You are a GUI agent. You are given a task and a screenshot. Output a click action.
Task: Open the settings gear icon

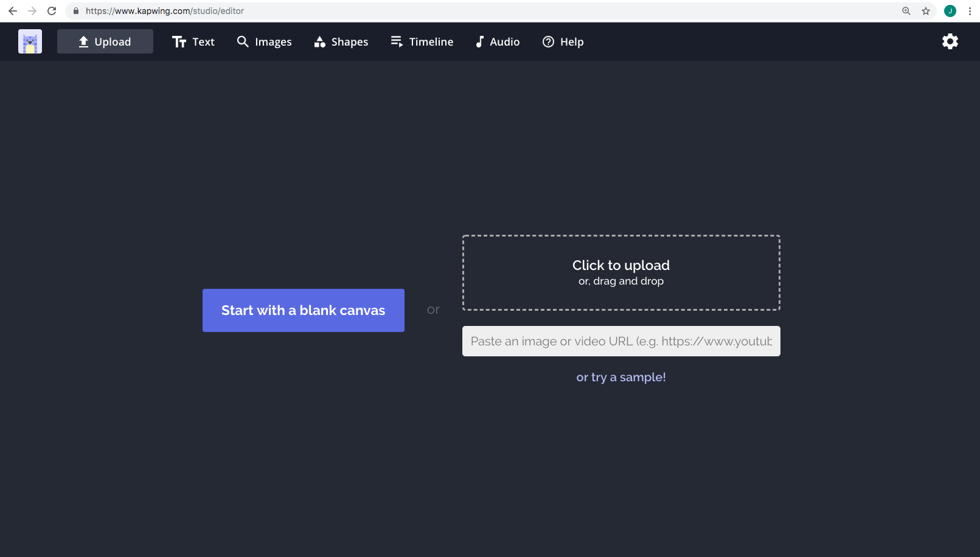pos(950,41)
